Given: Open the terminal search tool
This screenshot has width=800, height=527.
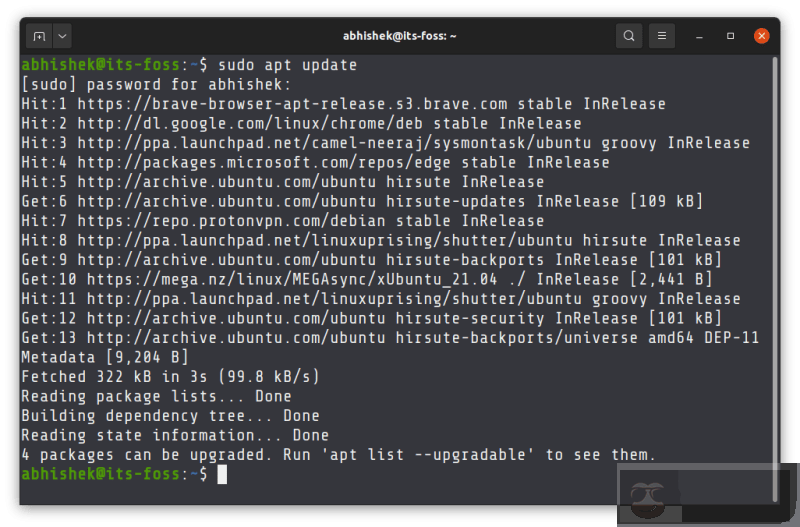Looking at the screenshot, I should (629, 36).
